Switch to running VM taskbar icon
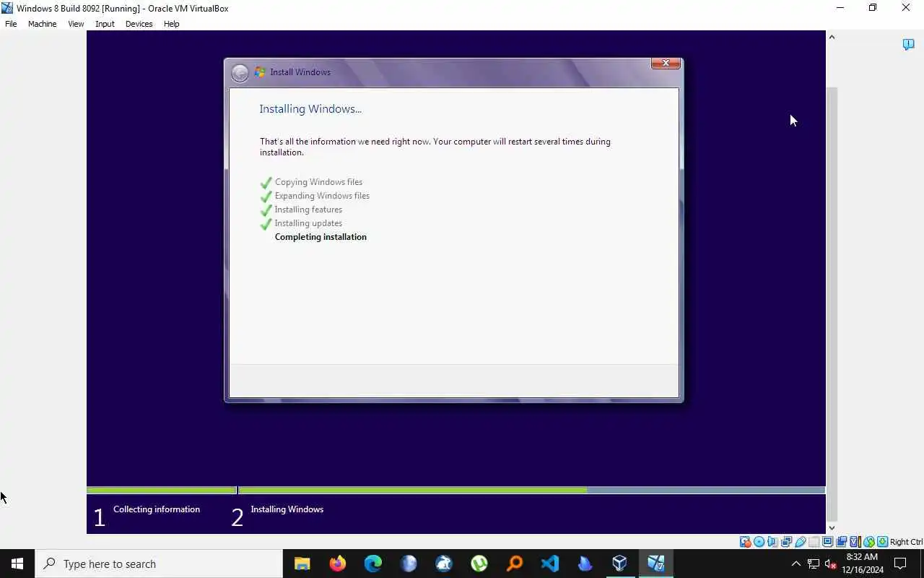Image resolution: width=924 pixels, height=578 pixels. [655, 564]
